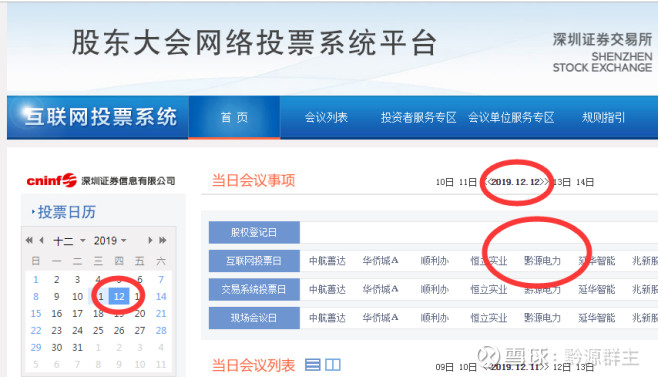
Task: Click the cninfo company logo
Action: pos(101,181)
